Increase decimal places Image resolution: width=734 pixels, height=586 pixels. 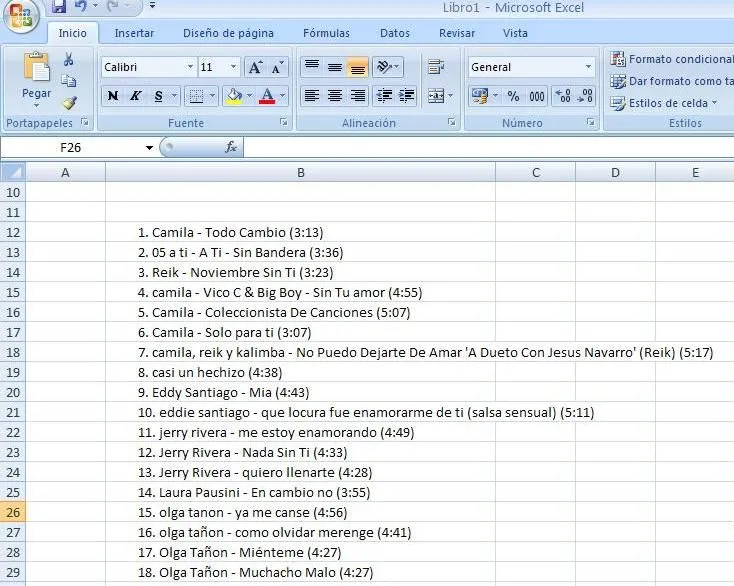click(563, 96)
